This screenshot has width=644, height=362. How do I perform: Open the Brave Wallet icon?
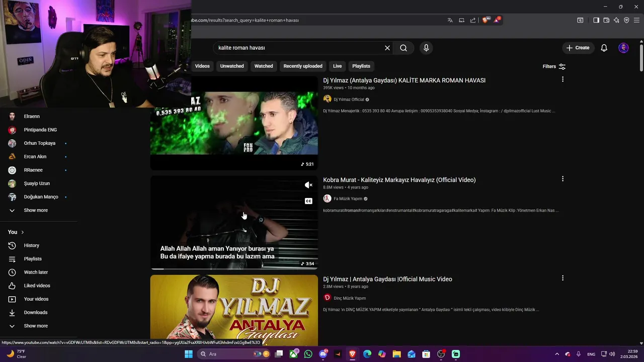(606, 20)
